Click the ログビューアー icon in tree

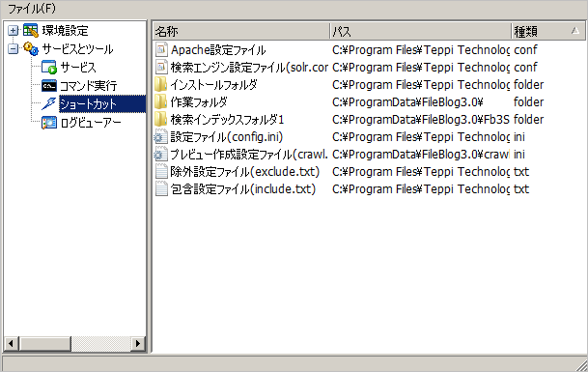point(49,122)
